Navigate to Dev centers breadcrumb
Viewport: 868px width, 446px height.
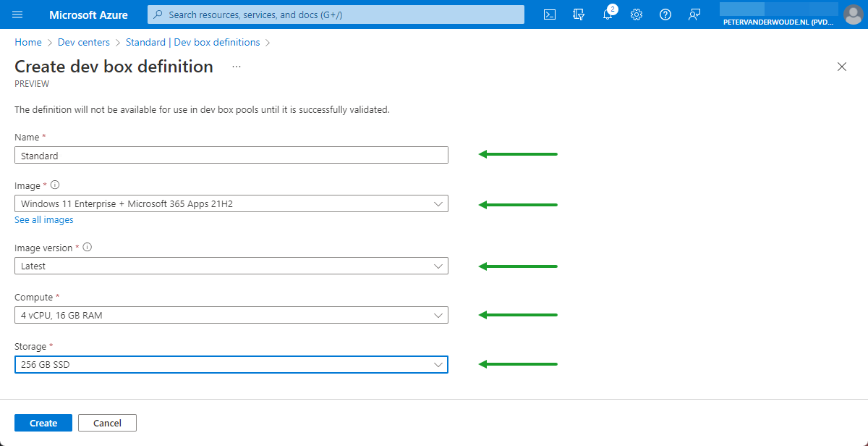[x=84, y=43]
